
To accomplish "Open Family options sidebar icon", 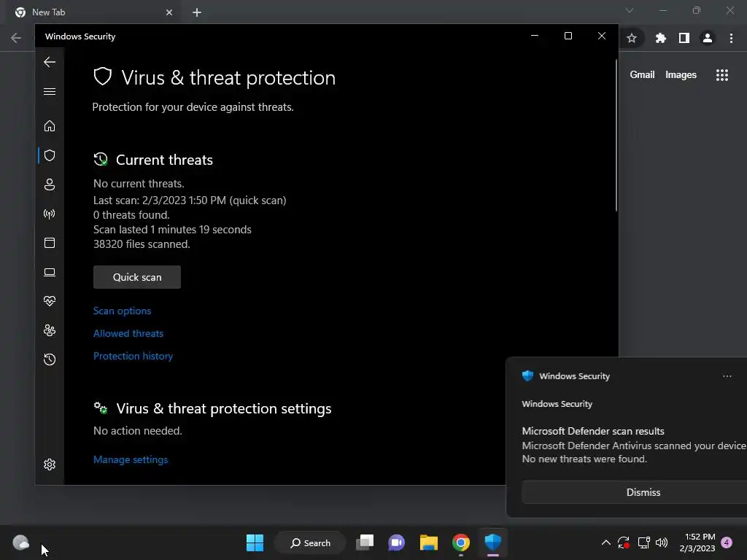I will point(50,330).
